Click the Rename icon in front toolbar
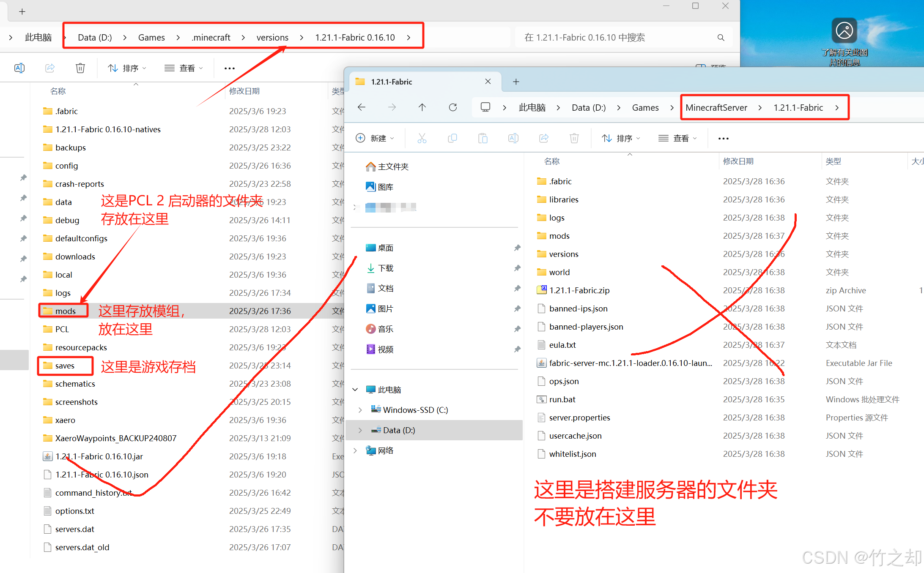The height and width of the screenshot is (573, 924). [x=513, y=138]
